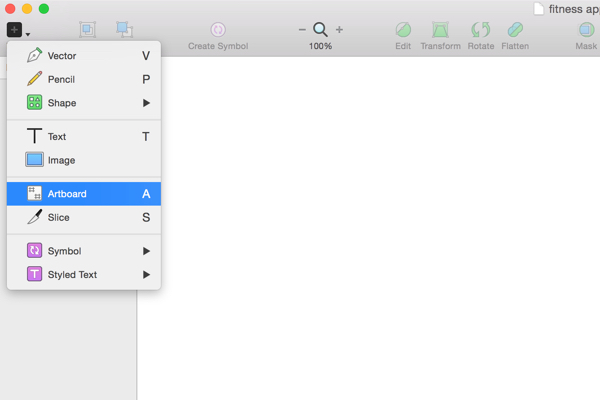Click the purple Symbol icon
The image size is (600, 400).
tap(34, 251)
